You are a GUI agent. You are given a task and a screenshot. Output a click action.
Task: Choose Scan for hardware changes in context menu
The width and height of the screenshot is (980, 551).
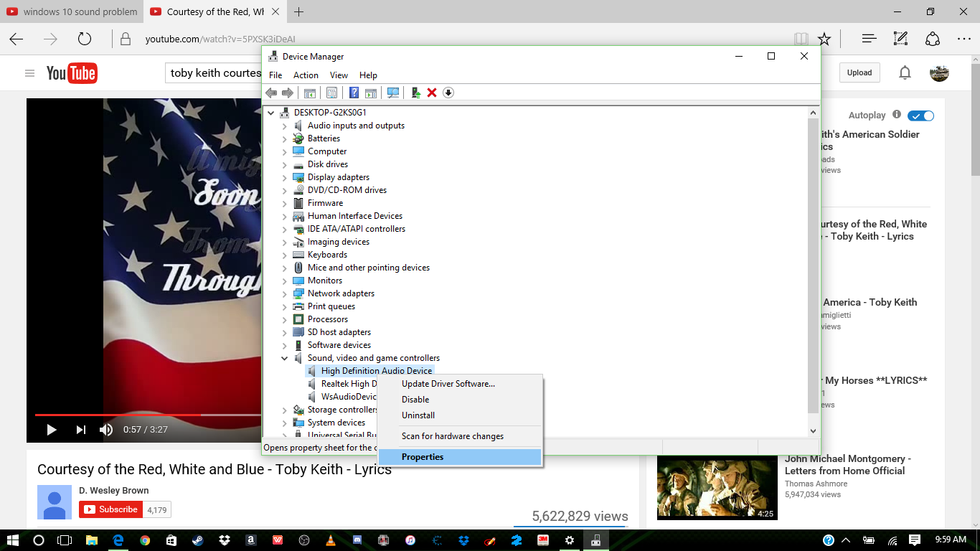[x=459, y=436]
